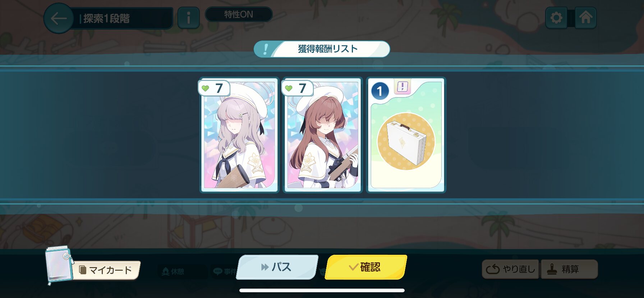This screenshot has width=644, height=298.
Task: Go back with the arrow button
Action: coord(59,18)
